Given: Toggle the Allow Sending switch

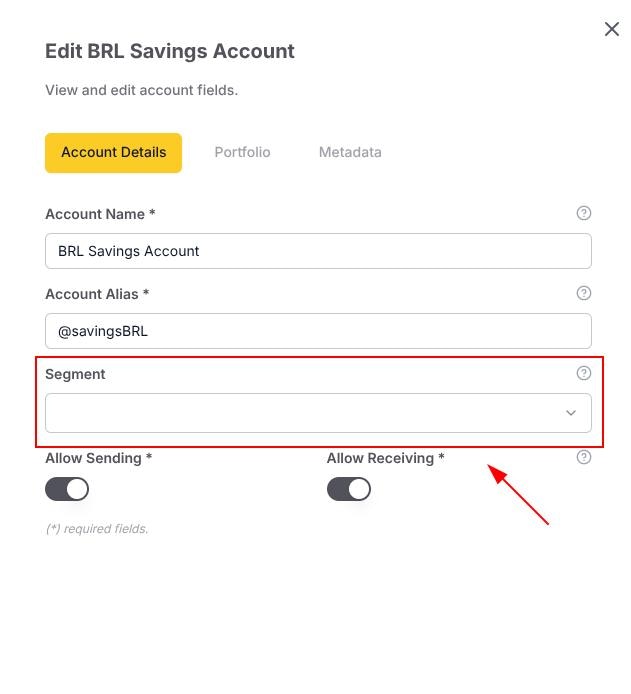Looking at the screenshot, I should [67, 489].
